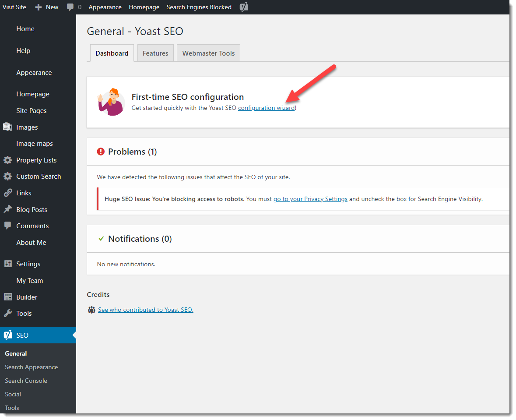The width and height of the screenshot is (516, 420).
Task: Open Tools in the main sidebar
Action: tap(24, 313)
